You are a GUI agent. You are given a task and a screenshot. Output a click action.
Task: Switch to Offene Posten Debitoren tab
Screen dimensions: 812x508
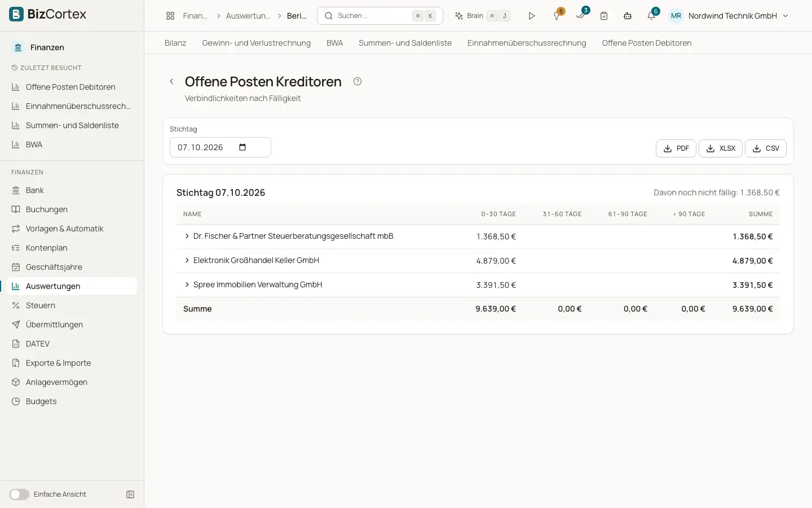coord(647,43)
